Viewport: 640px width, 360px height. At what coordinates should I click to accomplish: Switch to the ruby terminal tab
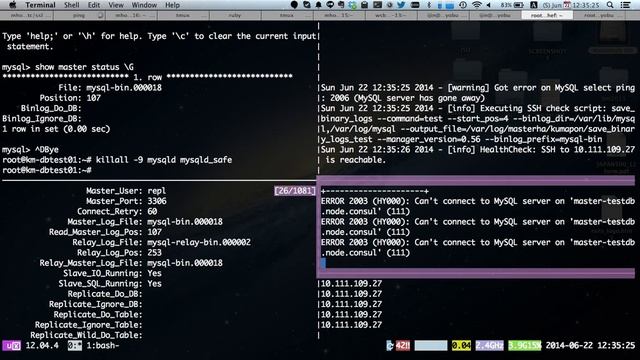pos(235,15)
